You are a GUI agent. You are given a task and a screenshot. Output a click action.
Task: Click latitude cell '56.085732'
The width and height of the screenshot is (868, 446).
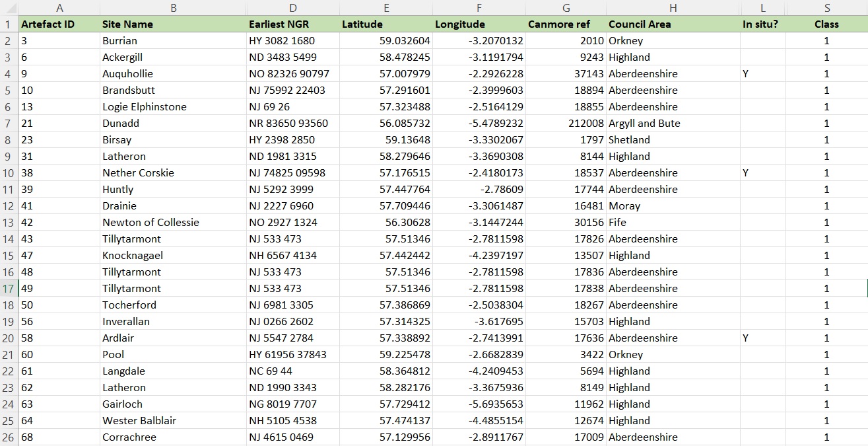point(386,124)
